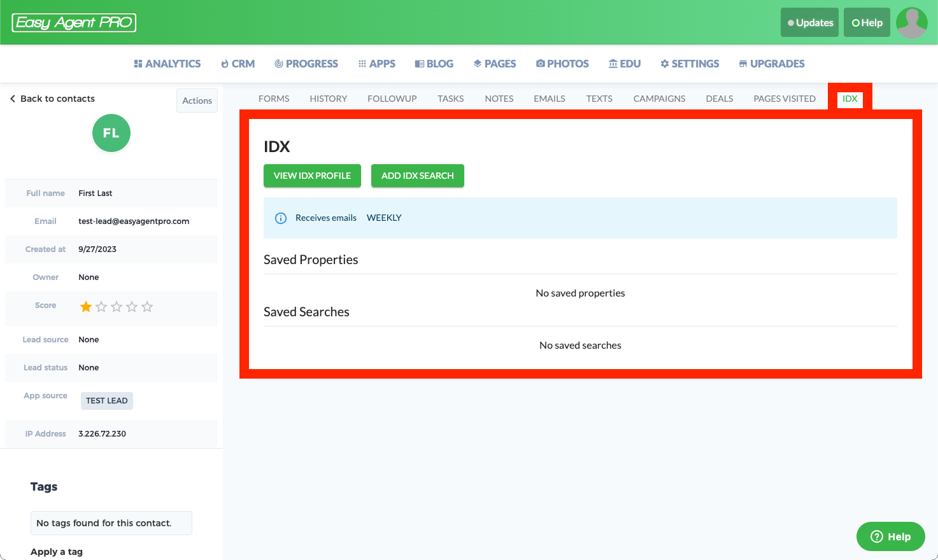Click the TEST LEAD app source badge
This screenshot has height=560, width=938.
[x=107, y=401]
